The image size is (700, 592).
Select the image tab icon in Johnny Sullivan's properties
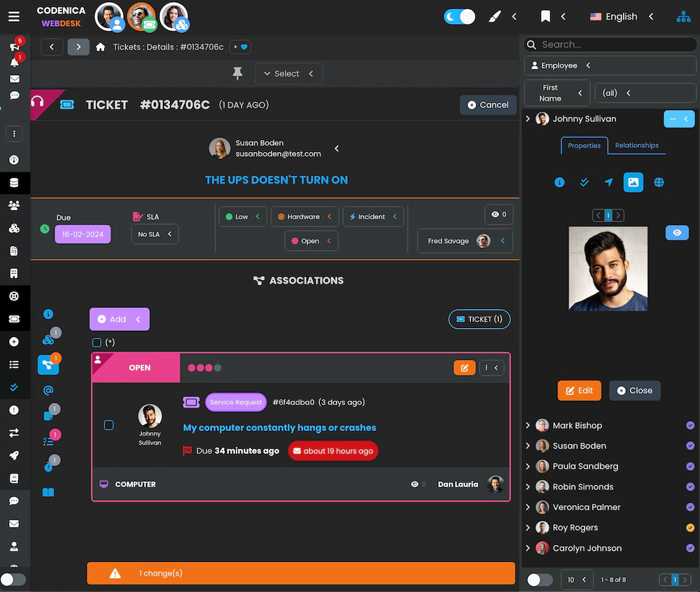633,182
